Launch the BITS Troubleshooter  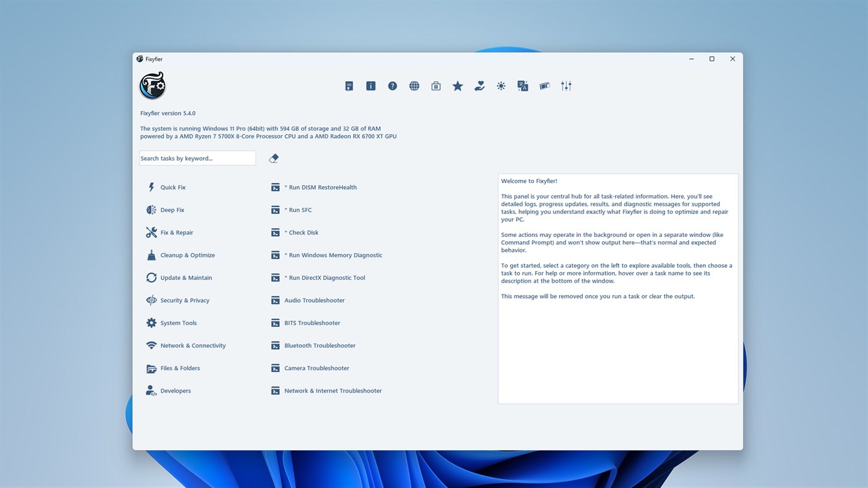(x=306, y=323)
